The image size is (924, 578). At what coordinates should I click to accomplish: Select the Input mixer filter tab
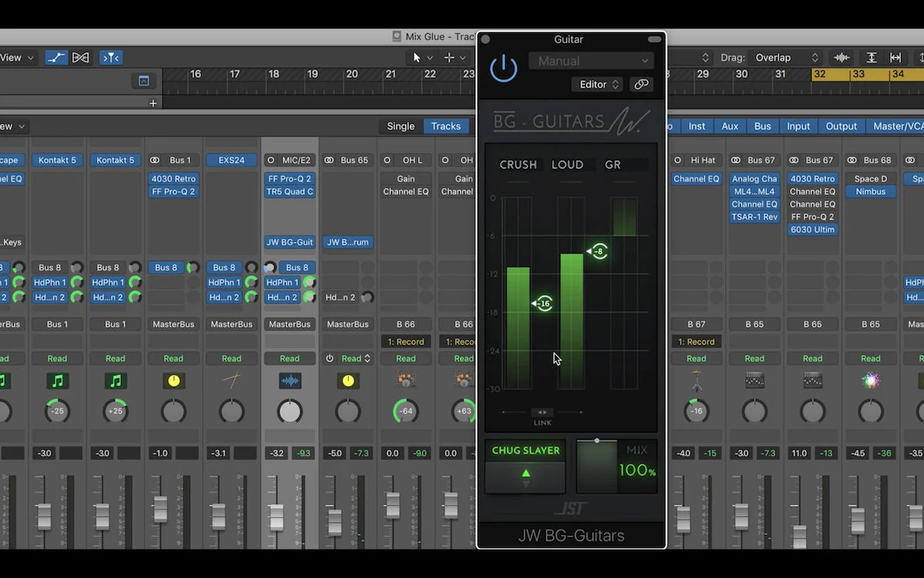point(798,126)
